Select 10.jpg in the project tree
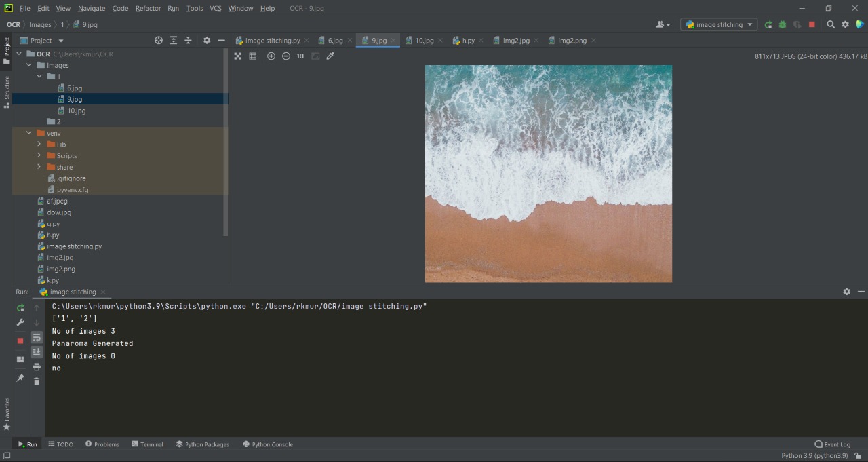This screenshot has width=868, height=462. (x=76, y=111)
